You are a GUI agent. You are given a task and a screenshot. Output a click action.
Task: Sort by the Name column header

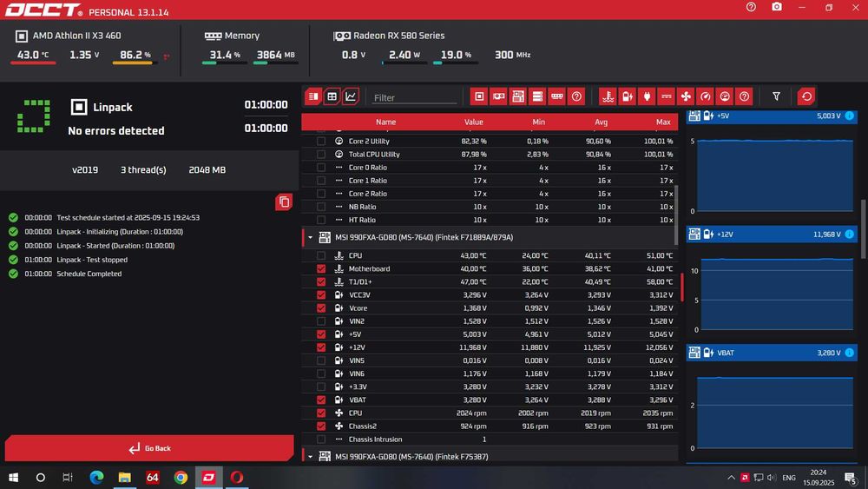386,122
